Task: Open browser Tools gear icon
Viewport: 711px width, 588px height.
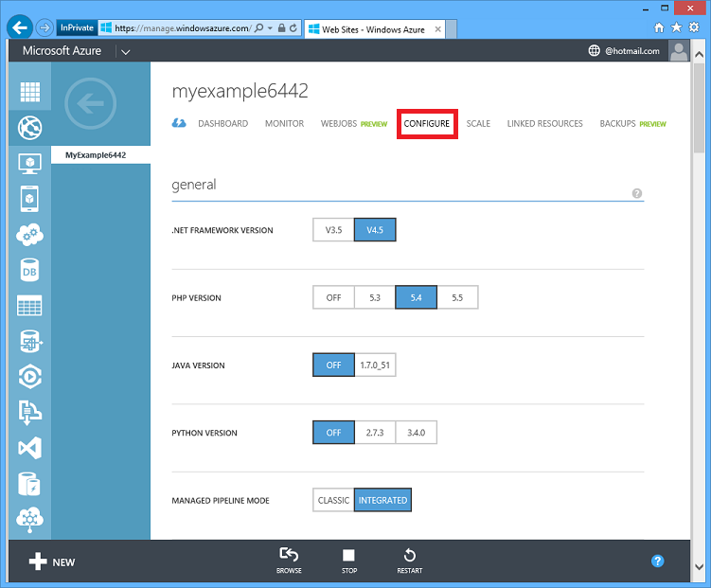Action: pos(694,27)
